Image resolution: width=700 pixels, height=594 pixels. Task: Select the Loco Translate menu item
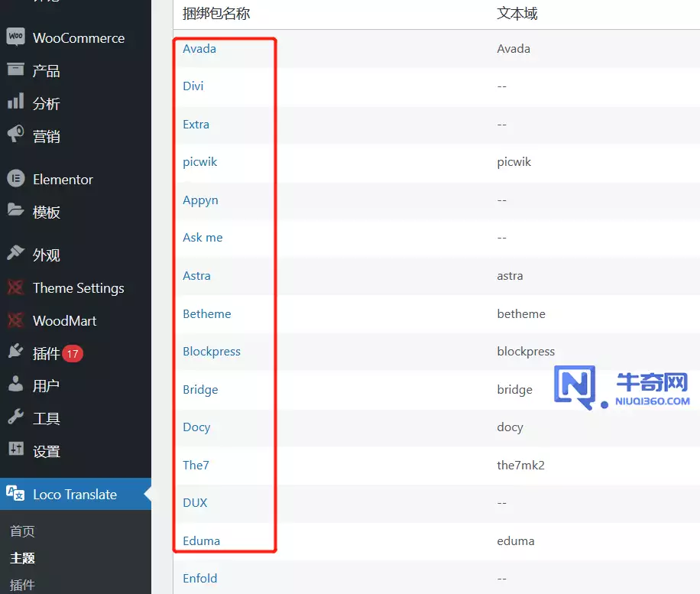tap(76, 494)
